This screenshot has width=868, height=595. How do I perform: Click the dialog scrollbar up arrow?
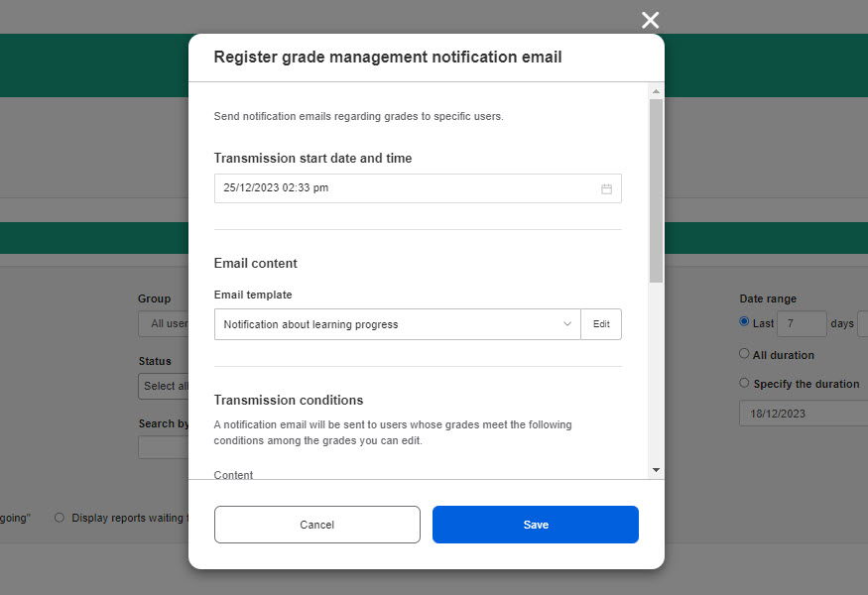click(x=656, y=91)
